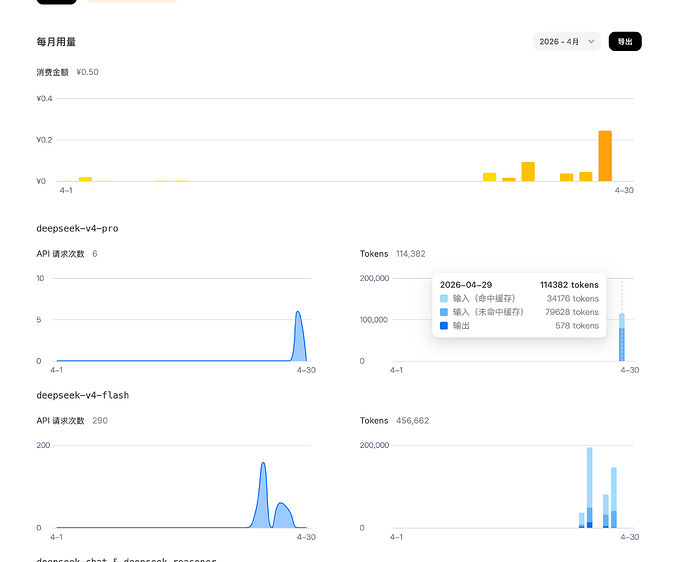This screenshot has height=562, width=688.
Task: Click the 114,382 tokens bar for 4-29
Action: [622, 337]
